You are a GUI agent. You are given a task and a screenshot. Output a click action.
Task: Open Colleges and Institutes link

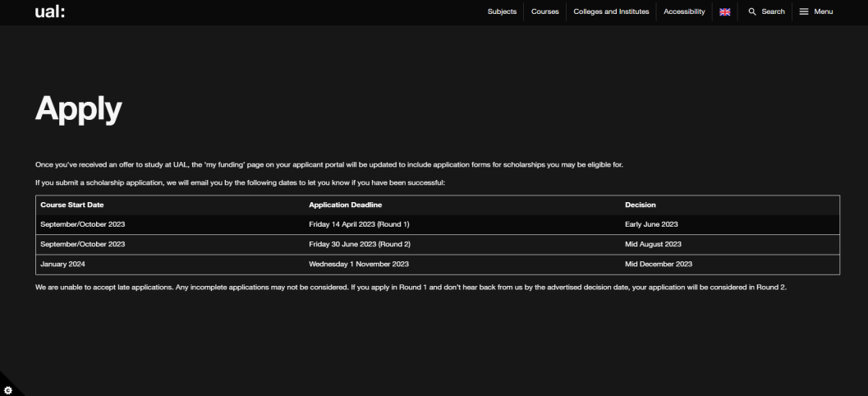point(611,12)
